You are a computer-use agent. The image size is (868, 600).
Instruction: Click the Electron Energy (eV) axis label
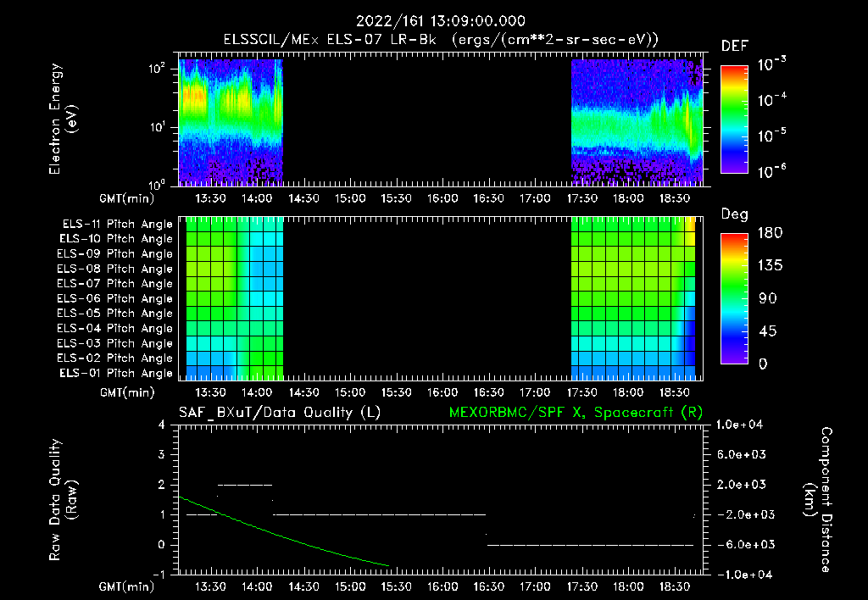coord(63,119)
